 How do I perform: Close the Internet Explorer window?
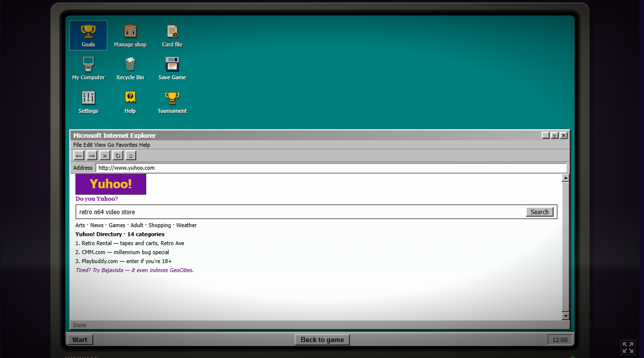(564, 135)
